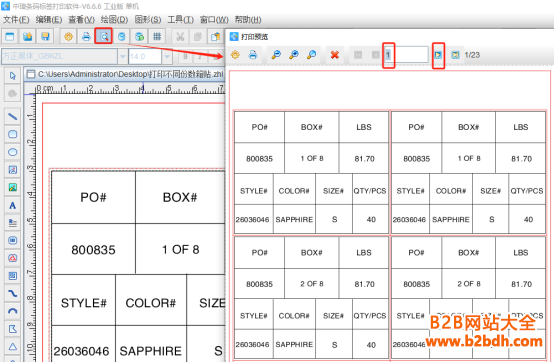This screenshot has height=363, width=554.
Task: Jump to last page in preview
Action: tap(455, 55)
